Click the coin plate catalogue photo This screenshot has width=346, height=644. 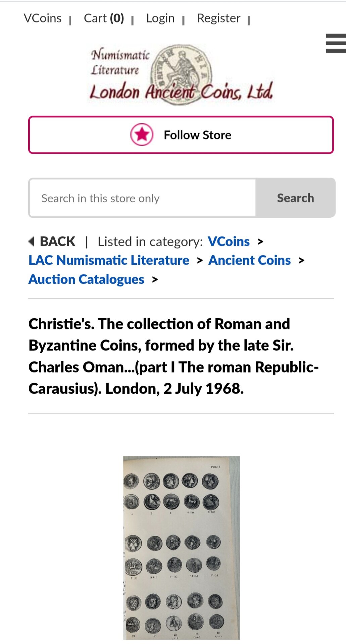(x=182, y=547)
